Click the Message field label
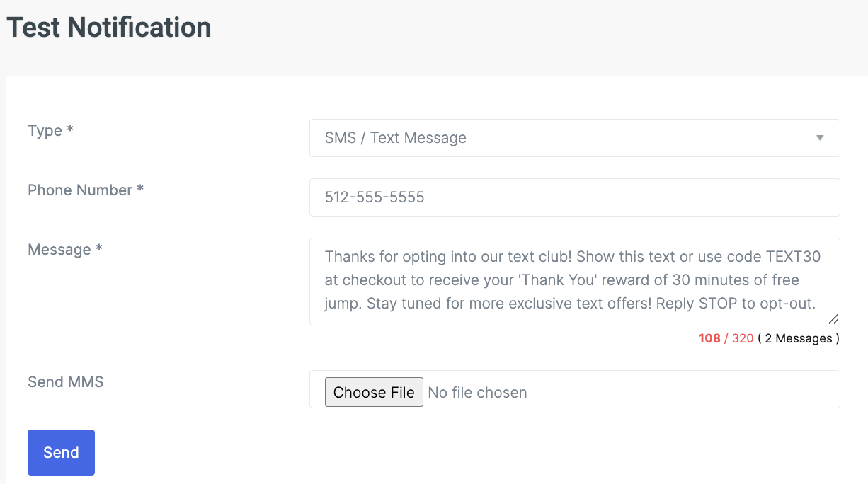Image resolution: width=868 pixels, height=484 pixels. 59,250
